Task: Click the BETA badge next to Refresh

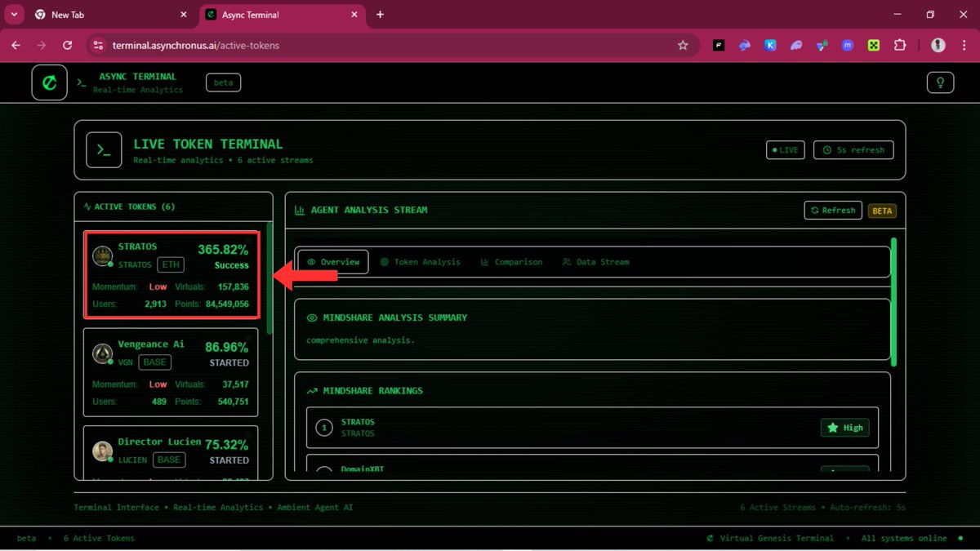Action: tap(882, 211)
